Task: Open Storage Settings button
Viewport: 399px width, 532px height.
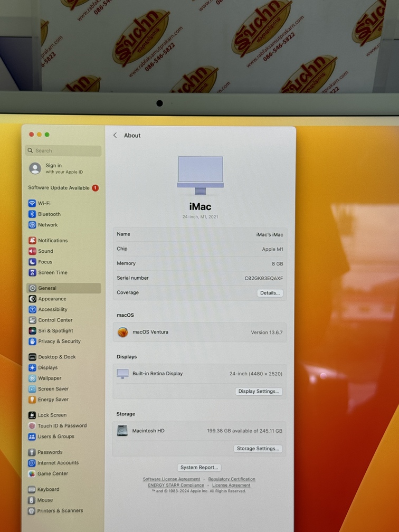Action: tap(258, 449)
